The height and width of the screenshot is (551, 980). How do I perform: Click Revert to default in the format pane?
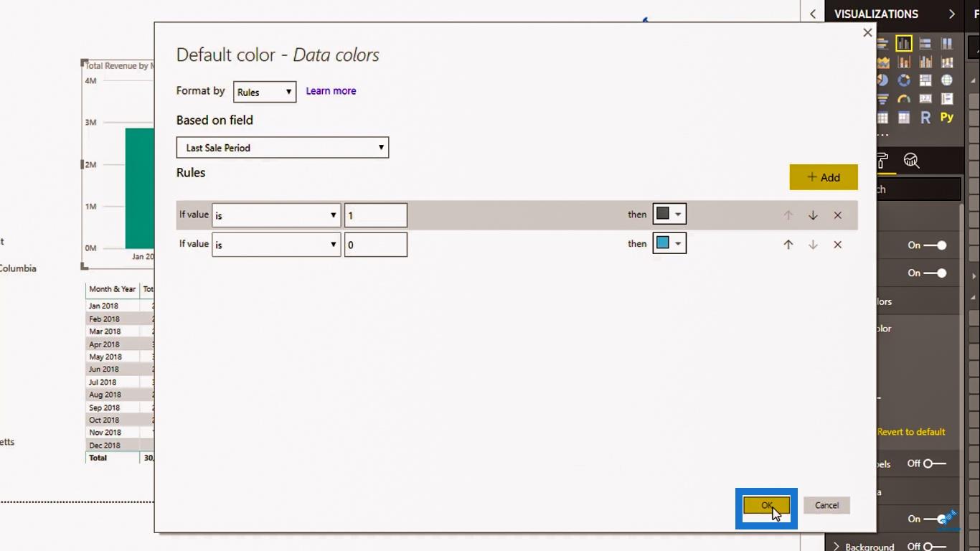911,432
